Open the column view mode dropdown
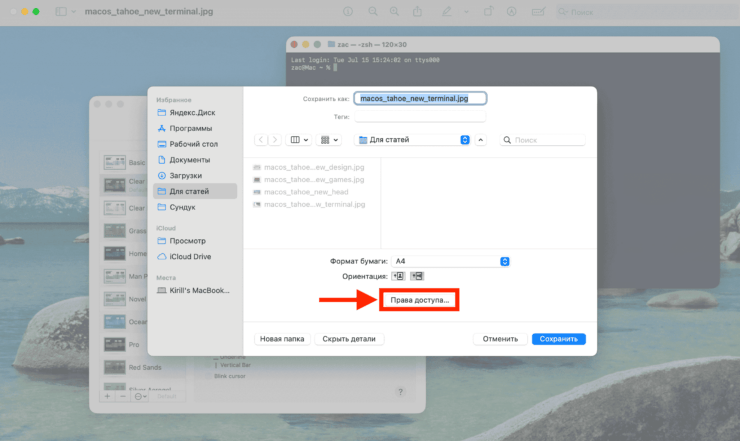The height and width of the screenshot is (441, 740). 299,140
